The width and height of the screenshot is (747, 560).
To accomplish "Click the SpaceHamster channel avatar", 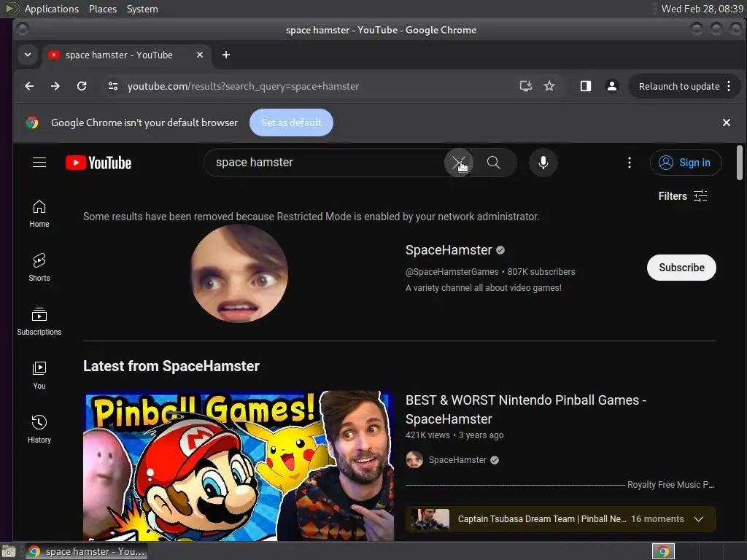I will point(239,274).
